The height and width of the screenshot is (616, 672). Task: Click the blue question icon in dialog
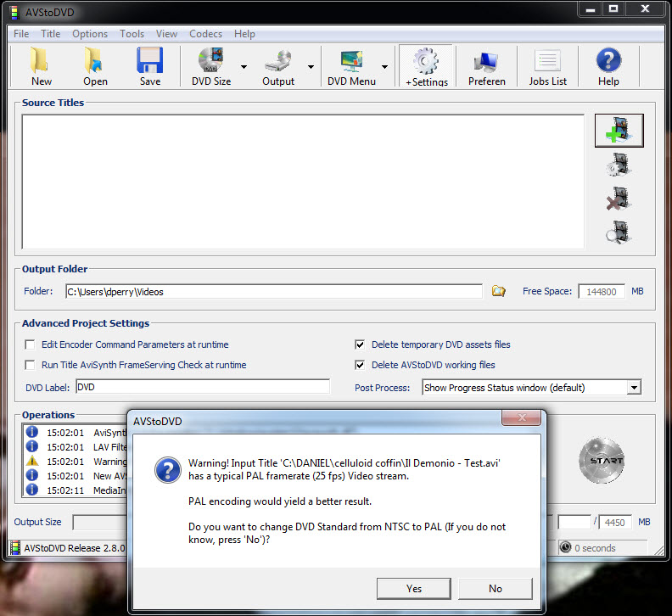[168, 470]
